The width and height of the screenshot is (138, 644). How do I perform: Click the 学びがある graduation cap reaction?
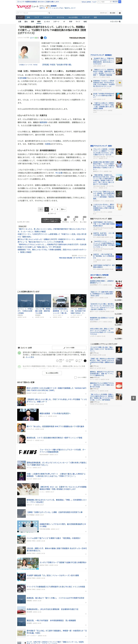coord(66,220)
